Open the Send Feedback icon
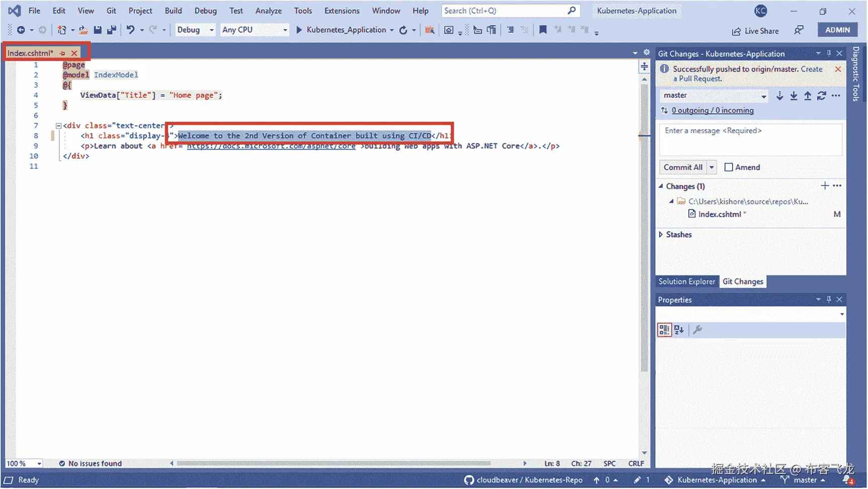This screenshot has width=868, height=489. (799, 30)
